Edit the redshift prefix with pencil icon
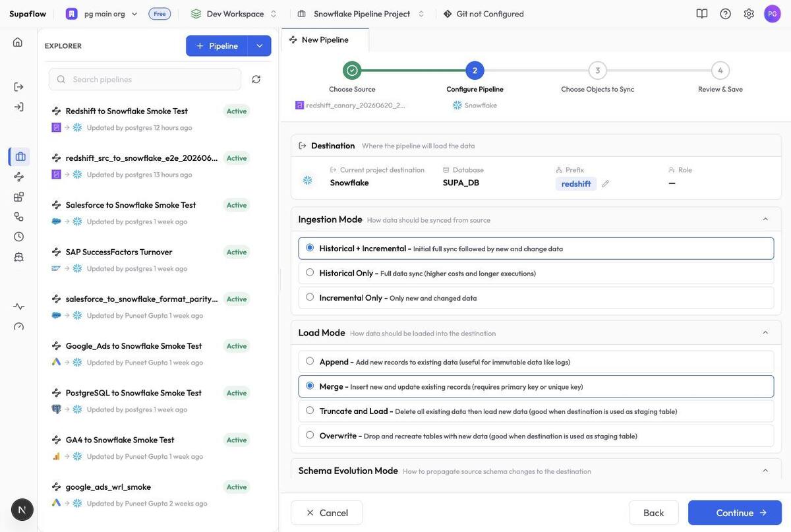This screenshot has width=791, height=532. click(x=606, y=184)
